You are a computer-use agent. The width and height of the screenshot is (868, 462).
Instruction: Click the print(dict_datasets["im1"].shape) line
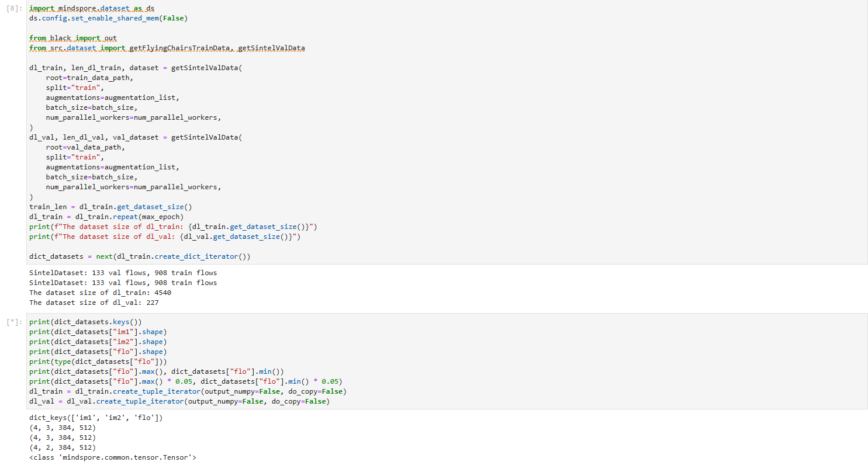pyautogui.click(x=98, y=332)
